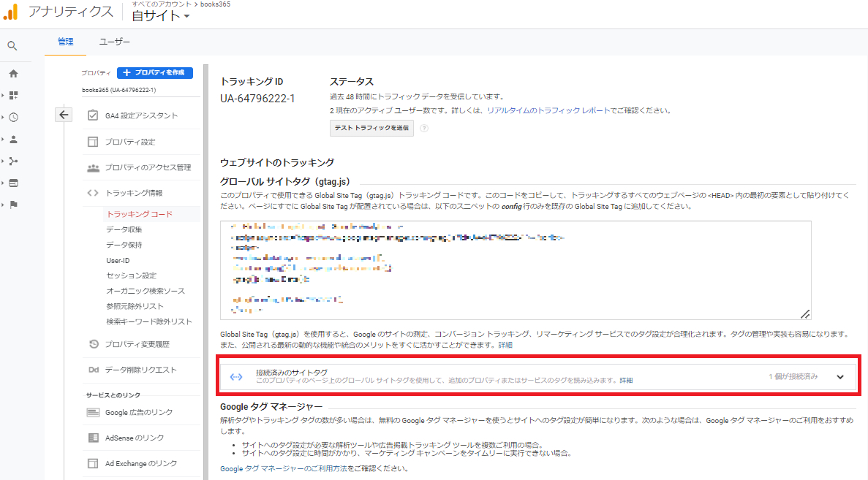
Task: Open the 自サイト account selector dropdown
Action: [x=161, y=16]
